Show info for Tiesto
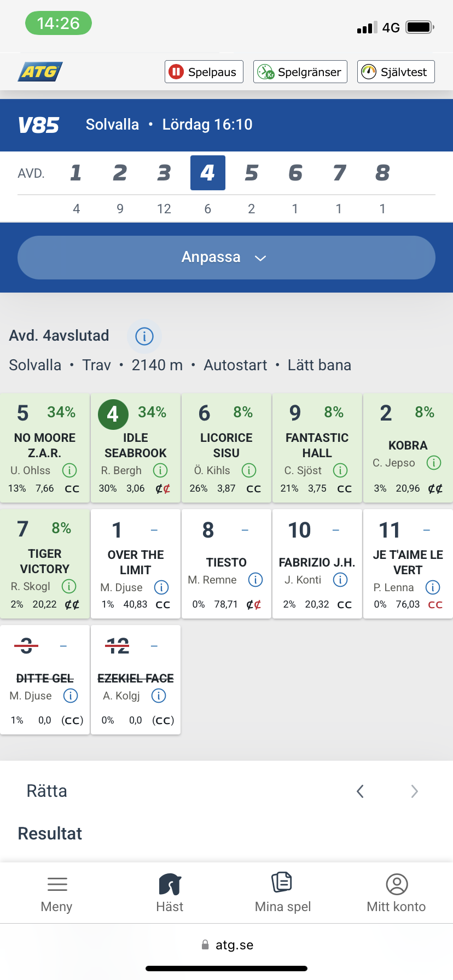The width and height of the screenshot is (453, 980). pos(255,580)
